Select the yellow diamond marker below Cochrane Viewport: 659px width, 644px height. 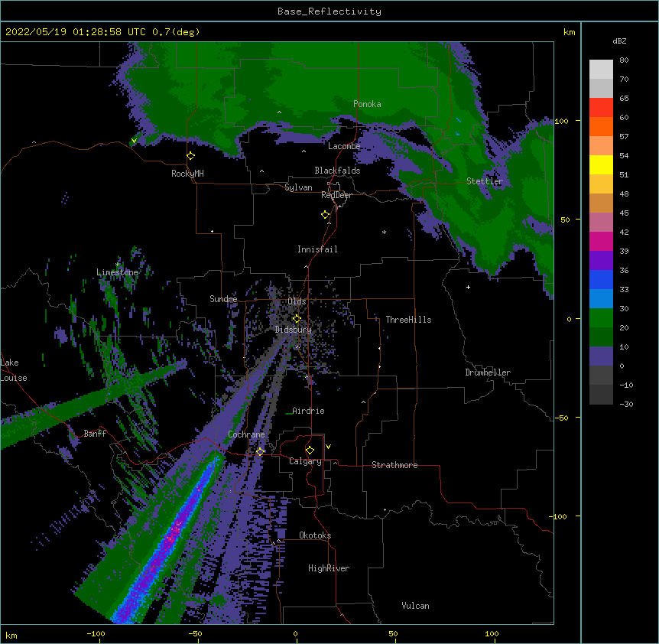(x=260, y=451)
